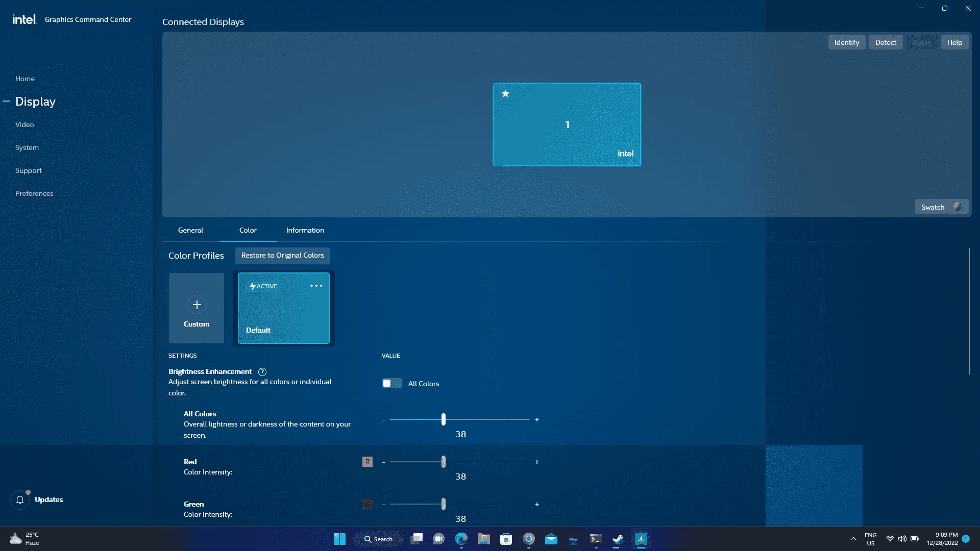Open Terminal from taskbar
This screenshot has height=551, width=980.
tap(596, 539)
